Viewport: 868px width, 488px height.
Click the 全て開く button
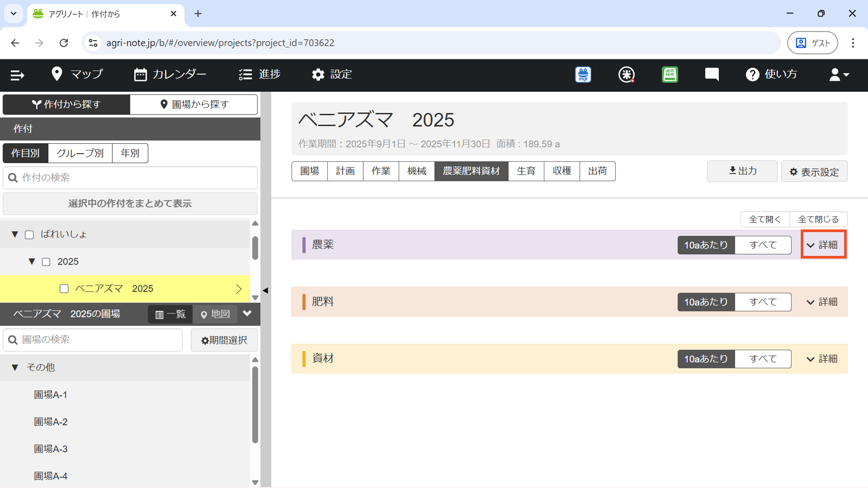[765, 219]
